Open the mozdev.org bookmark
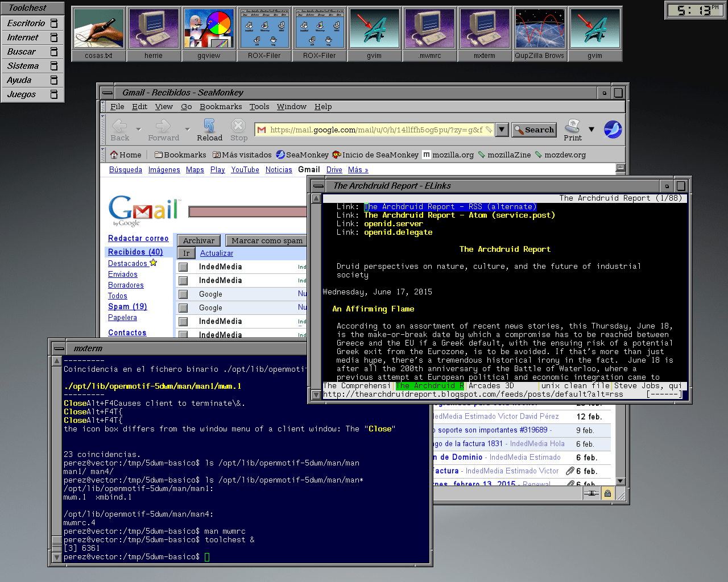Screen dimensions: 728x582 tap(560, 155)
